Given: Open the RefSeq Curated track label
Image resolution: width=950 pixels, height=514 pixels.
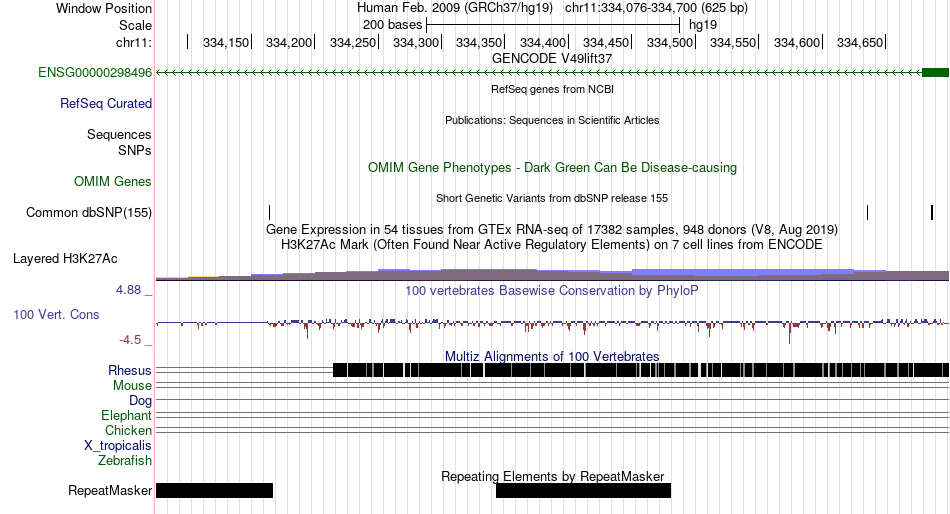Looking at the screenshot, I should point(106,104).
